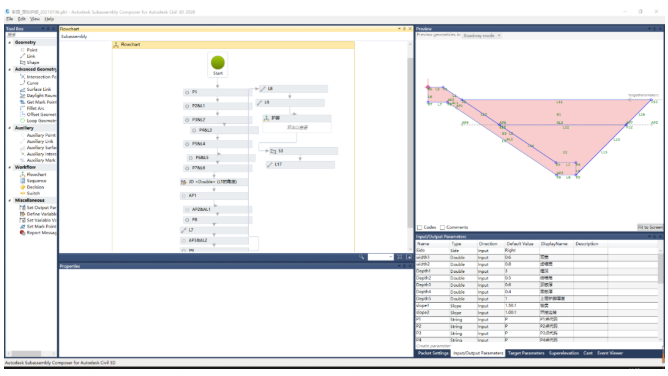Viewport: 668px width, 376px height.
Task: Collapse the Geometry group
Action: [x=10, y=43]
